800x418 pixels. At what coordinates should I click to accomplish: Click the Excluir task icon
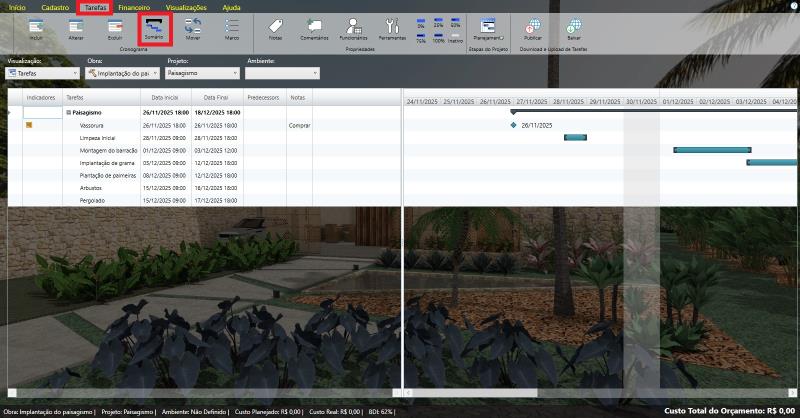click(x=115, y=27)
